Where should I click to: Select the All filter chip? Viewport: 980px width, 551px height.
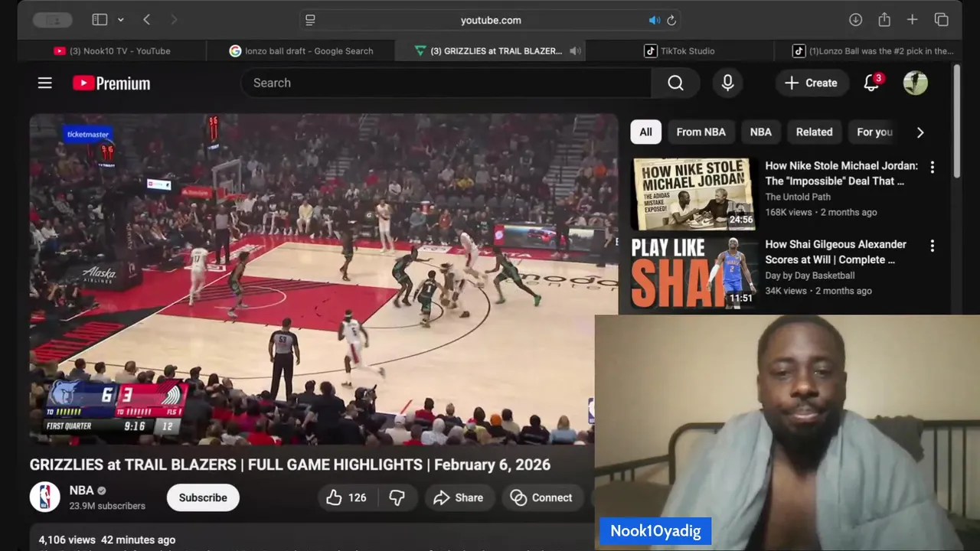point(645,132)
